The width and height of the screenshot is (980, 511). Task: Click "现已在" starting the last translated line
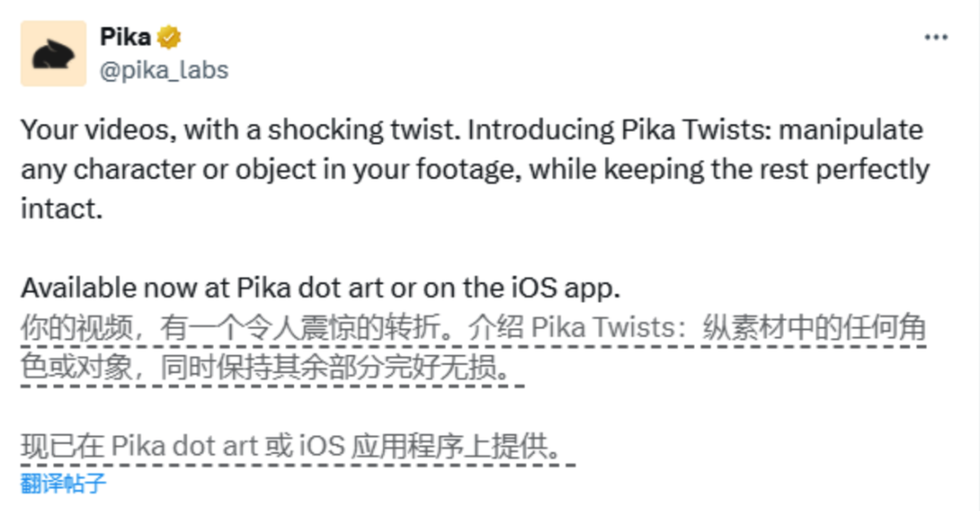[x=63, y=447]
